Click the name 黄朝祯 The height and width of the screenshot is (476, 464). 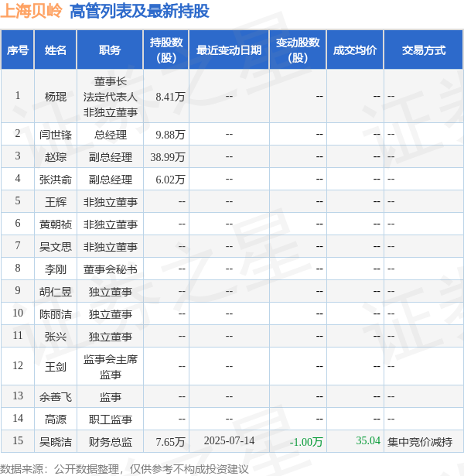click(x=56, y=224)
